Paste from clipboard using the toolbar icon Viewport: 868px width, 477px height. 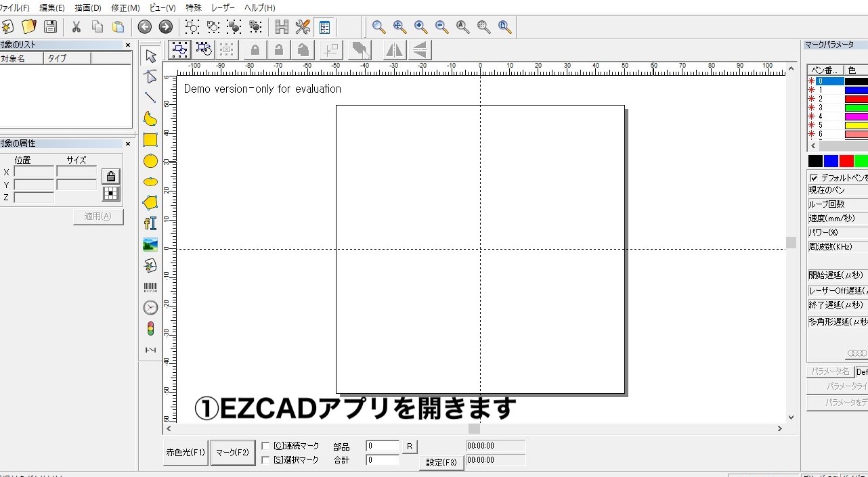click(118, 27)
